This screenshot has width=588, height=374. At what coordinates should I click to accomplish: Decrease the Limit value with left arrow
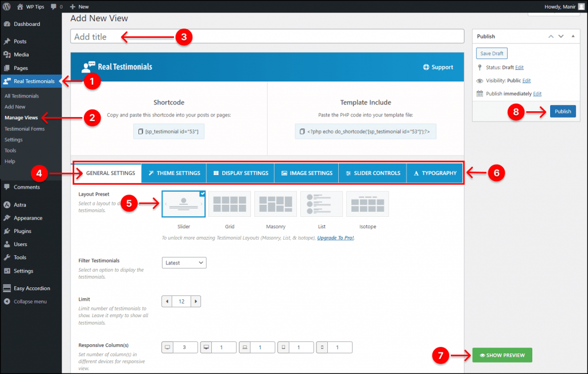coord(167,301)
